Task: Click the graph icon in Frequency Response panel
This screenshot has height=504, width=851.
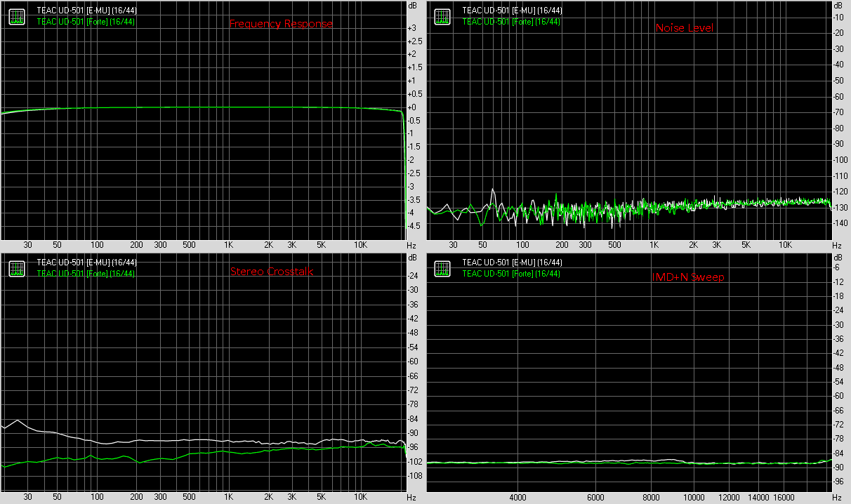Action: 17,16
